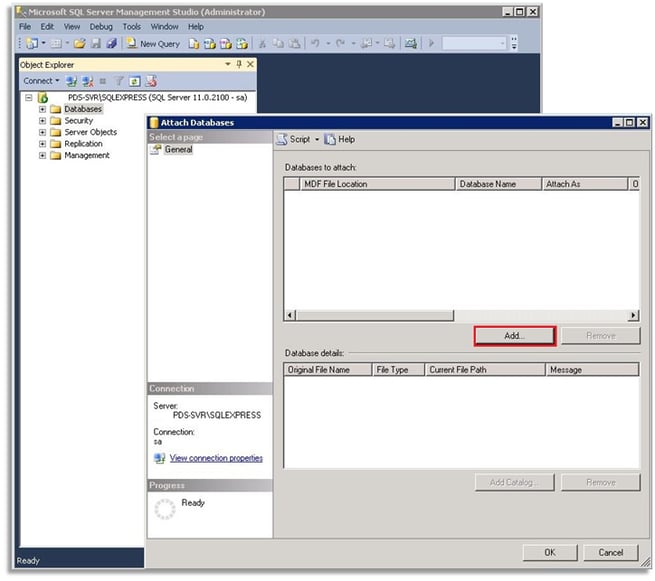Viewport: 655px width, 581px height.
Task: Select the Server Objects tree item
Action: (x=91, y=132)
